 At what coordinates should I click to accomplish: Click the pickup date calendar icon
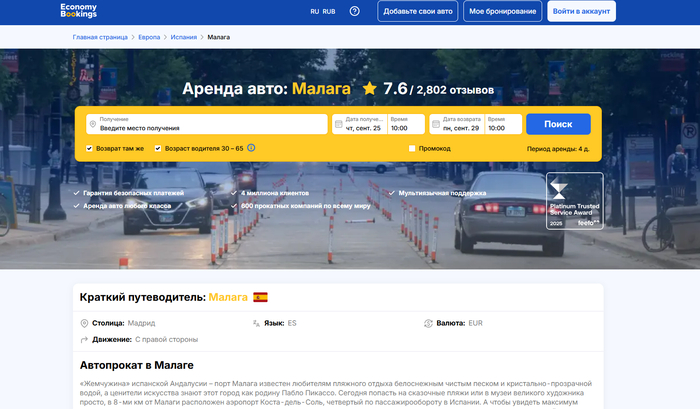click(338, 125)
